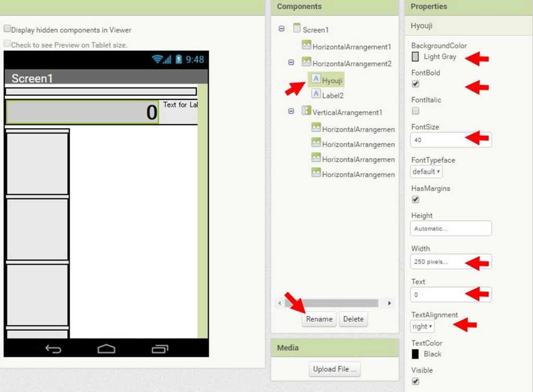This screenshot has width=533, height=392.
Task: Collapse the HorizontalArrangement2 node
Action: (291, 62)
